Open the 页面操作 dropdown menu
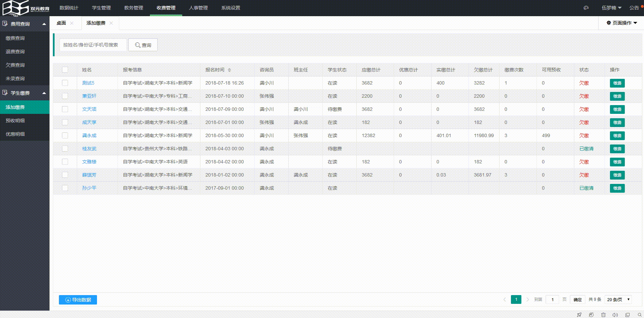Viewport: 644px width, 318px height. click(x=621, y=23)
